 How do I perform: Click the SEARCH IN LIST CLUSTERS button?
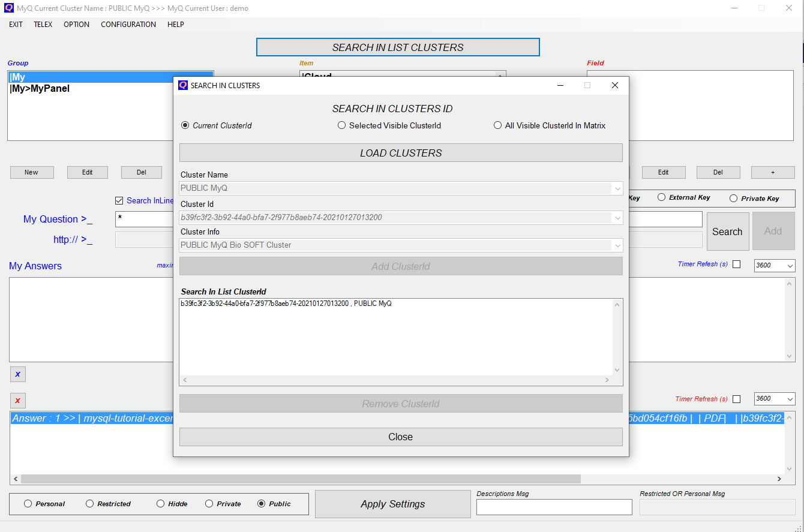(398, 47)
